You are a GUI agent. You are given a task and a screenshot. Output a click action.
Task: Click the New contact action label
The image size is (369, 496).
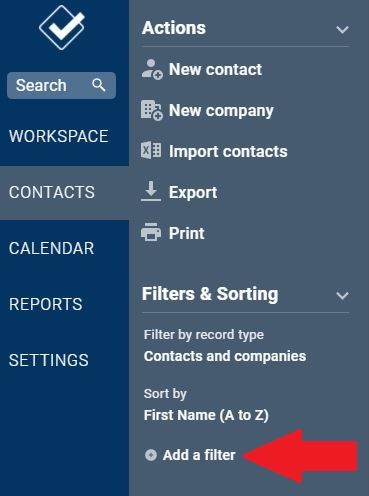[x=215, y=69]
